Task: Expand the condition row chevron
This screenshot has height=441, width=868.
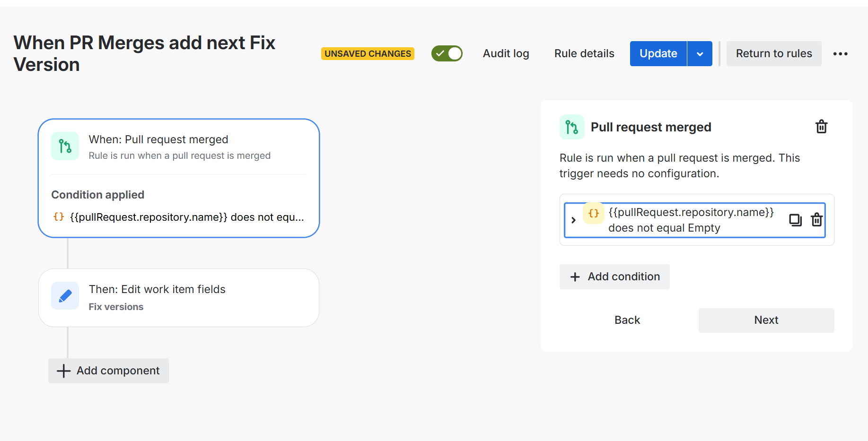Action: 573,220
